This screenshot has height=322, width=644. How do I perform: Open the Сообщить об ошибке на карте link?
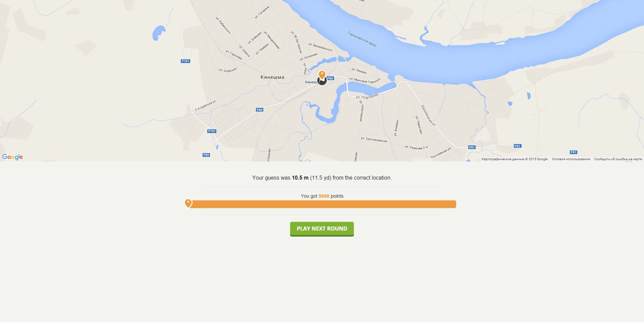point(618,159)
